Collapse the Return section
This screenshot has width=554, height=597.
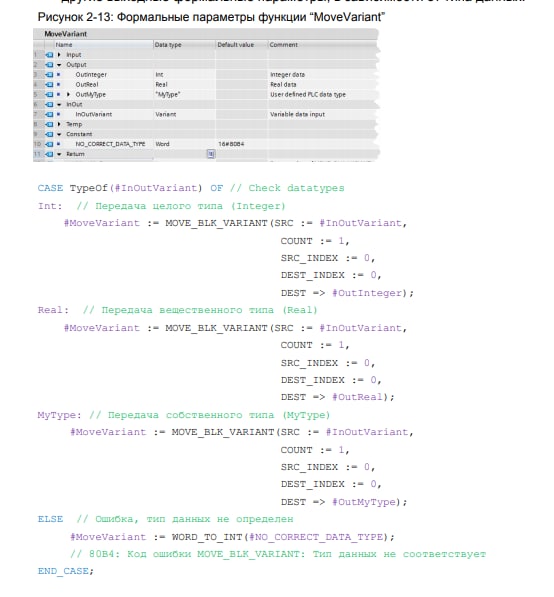pos(59,154)
